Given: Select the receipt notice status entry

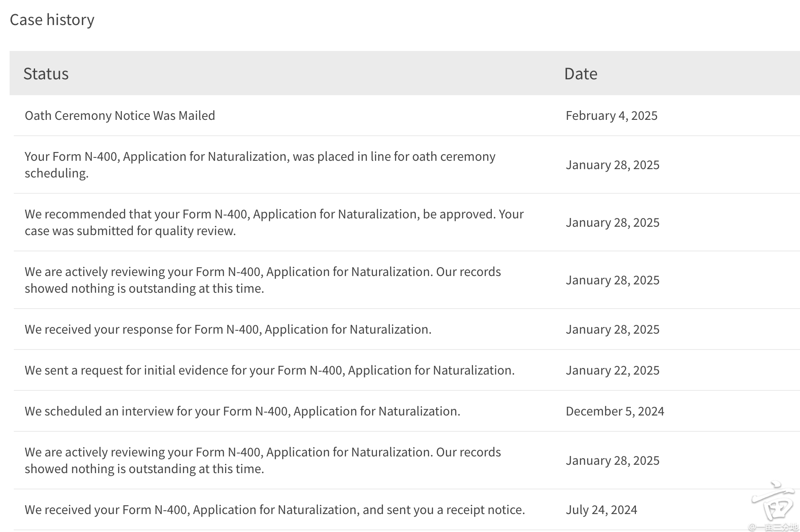Looking at the screenshot, I should (x=275, y=509).
